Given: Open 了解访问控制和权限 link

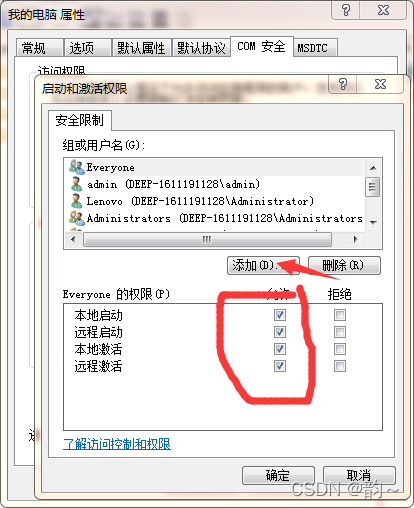Looking at the screenshot, I should [117, 444].
